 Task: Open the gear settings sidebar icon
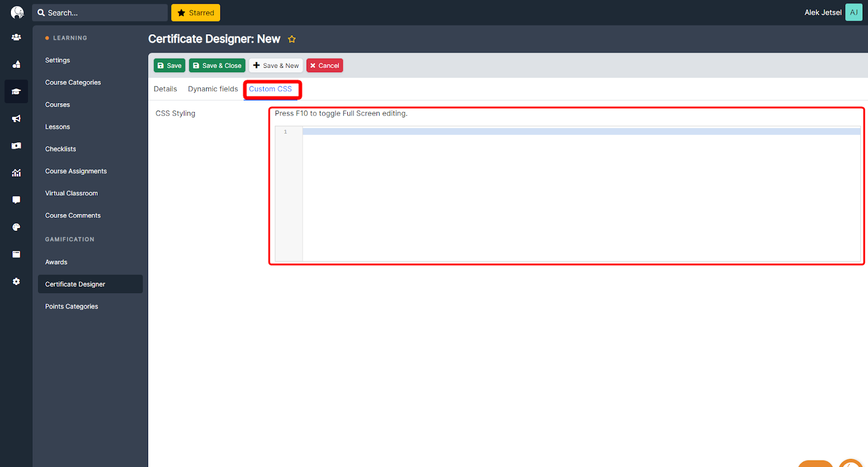[x=16, y=281]
